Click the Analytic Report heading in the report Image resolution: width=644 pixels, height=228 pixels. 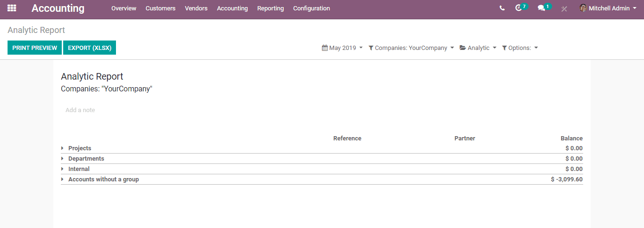[x=92, y=76]
